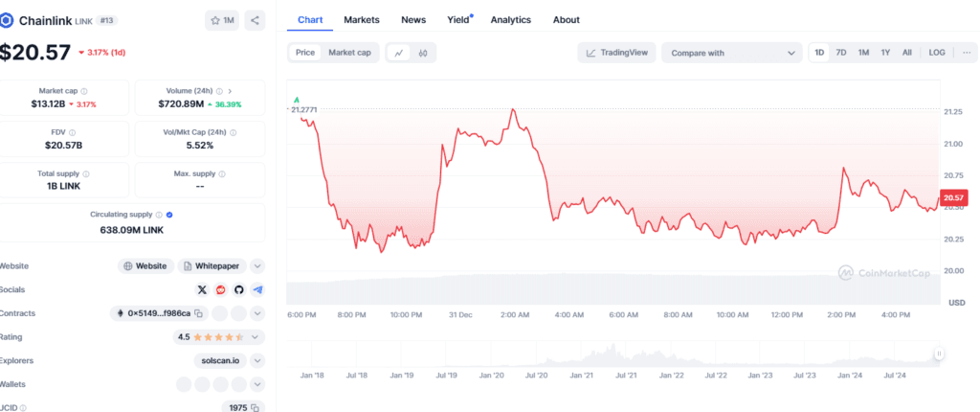The image size is (980, 412).
Task: Expand the Wallets list chevron
Action: (x=257, y=384)
